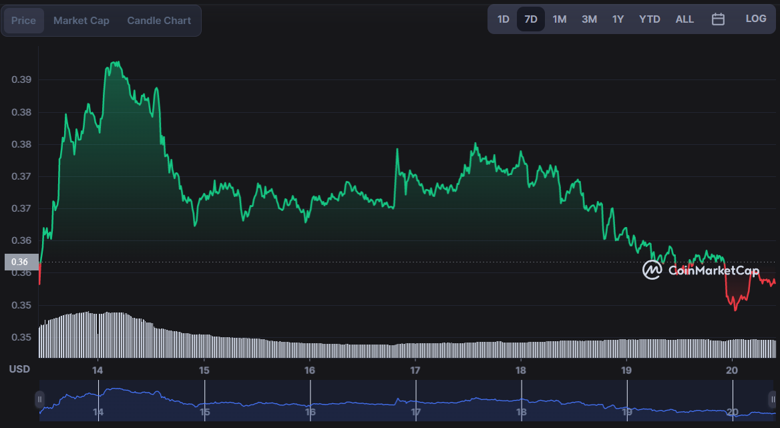Image resolution: width=780 pixels, height=428 pixels.
Task: Grab the left handle of range navigator
Action: 40,399
